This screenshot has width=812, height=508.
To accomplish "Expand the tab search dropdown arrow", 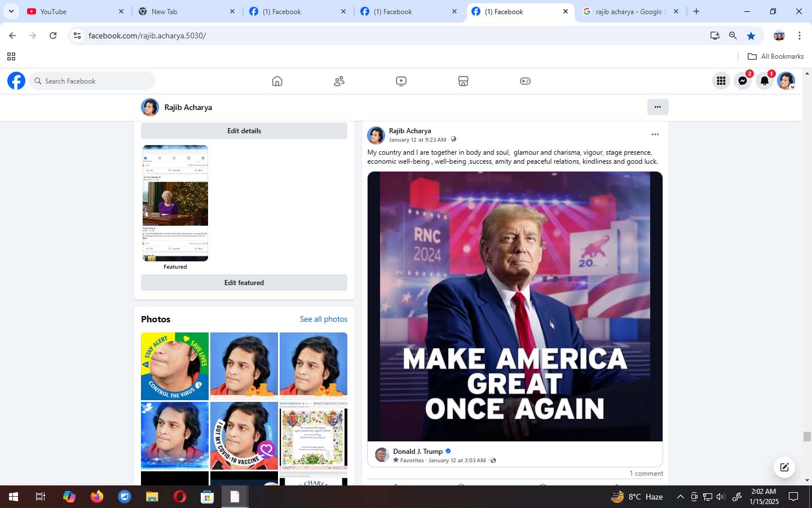I will tap(11, 11).
